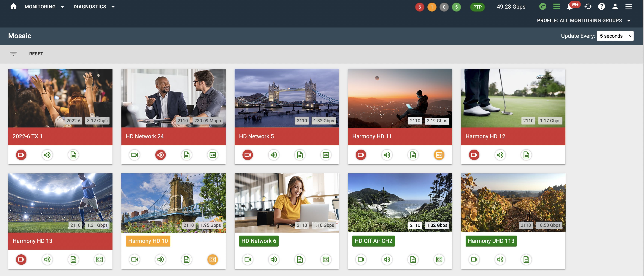Screen dimensions: 644x276
Task: Select the HD Network 5 red title bar
Action: (287, 136)
